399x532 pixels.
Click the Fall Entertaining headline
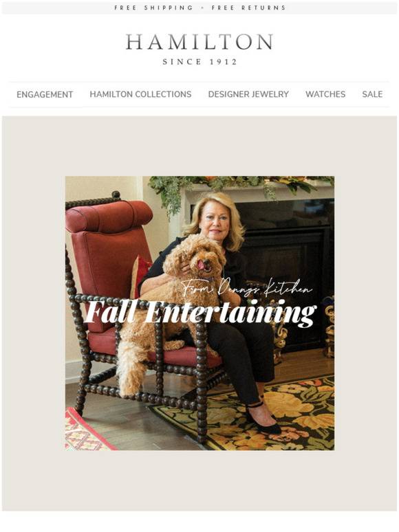pyautogui.click(x=200, y=312)
